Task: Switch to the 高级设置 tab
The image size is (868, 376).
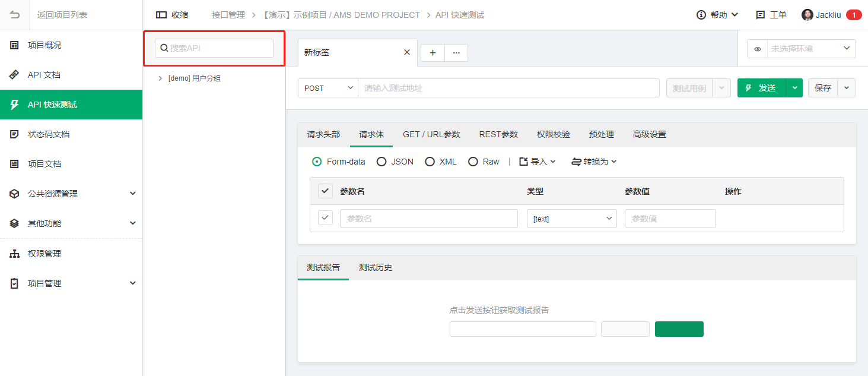Action: coord(650,134)
